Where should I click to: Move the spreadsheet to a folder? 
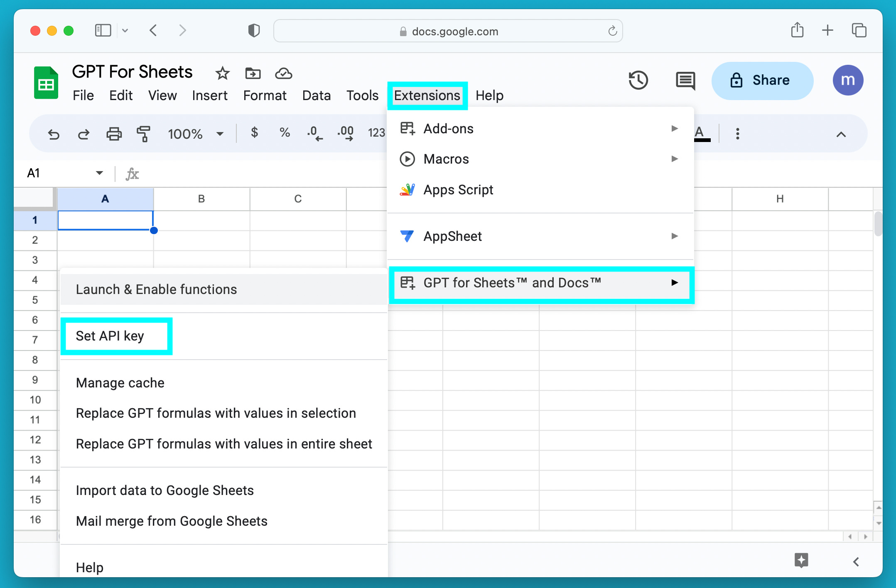(x=252, y=73)
